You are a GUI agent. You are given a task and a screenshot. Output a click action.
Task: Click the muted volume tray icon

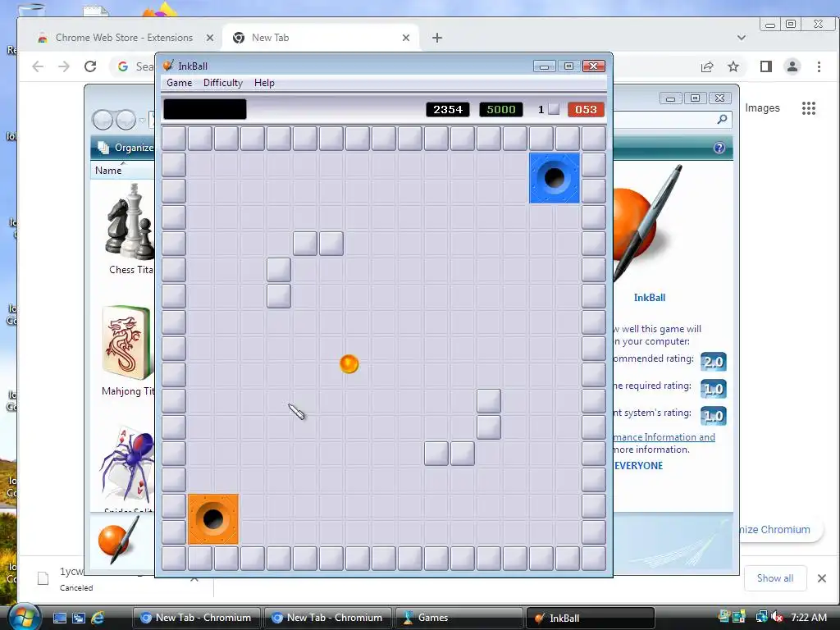(778, 617)
